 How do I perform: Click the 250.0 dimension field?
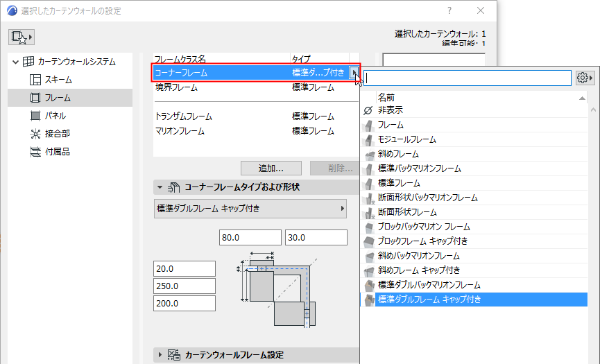[185, 286]
